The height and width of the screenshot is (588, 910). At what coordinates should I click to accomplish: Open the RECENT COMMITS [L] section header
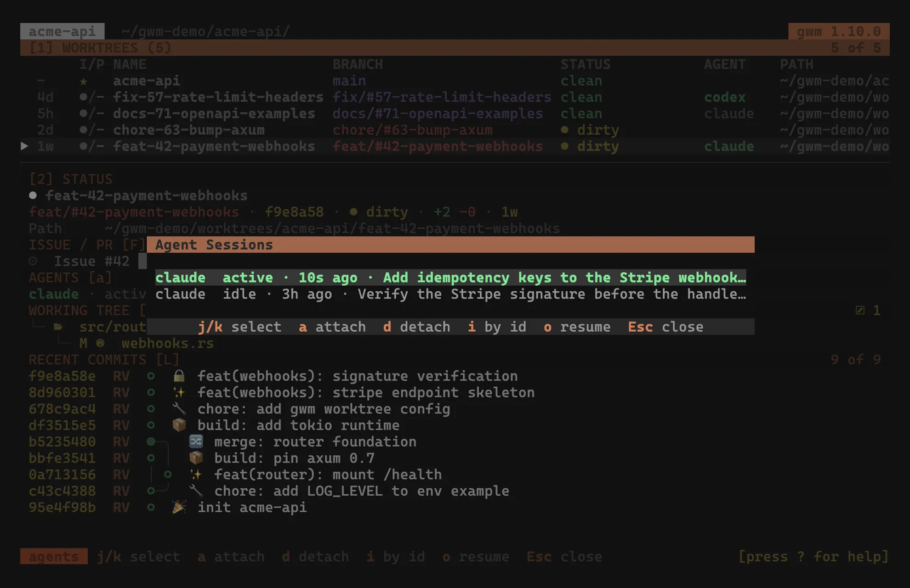[104, 360]
